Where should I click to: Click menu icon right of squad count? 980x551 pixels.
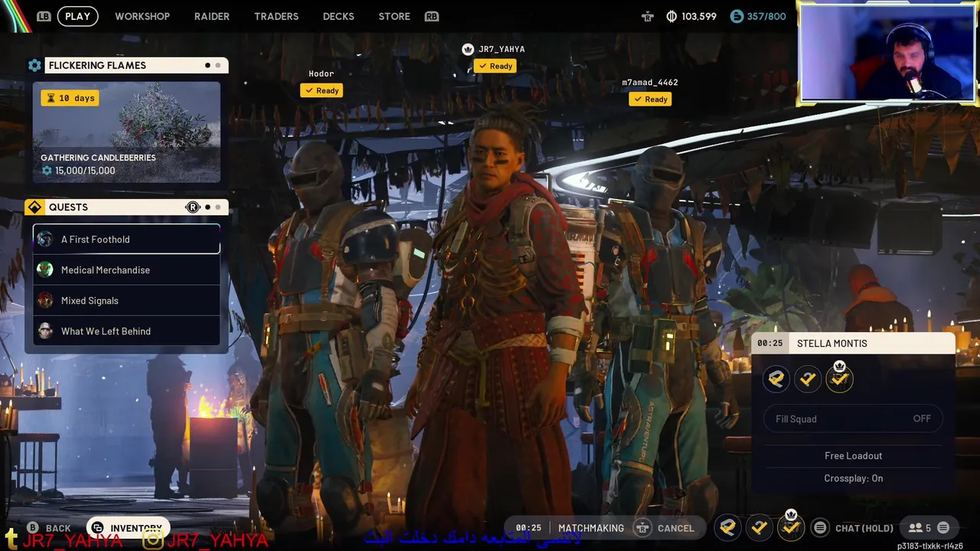pos(943,528)
